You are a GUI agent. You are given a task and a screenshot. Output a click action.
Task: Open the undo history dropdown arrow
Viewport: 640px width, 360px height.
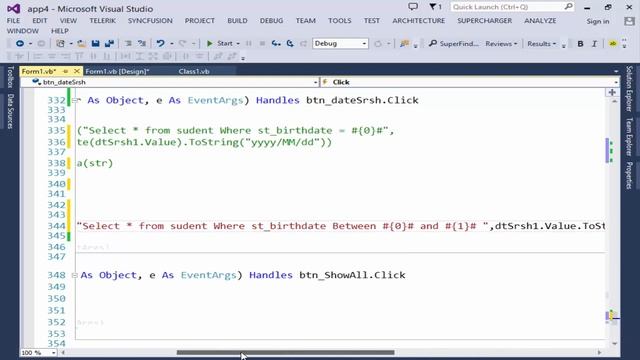point(171,43)
